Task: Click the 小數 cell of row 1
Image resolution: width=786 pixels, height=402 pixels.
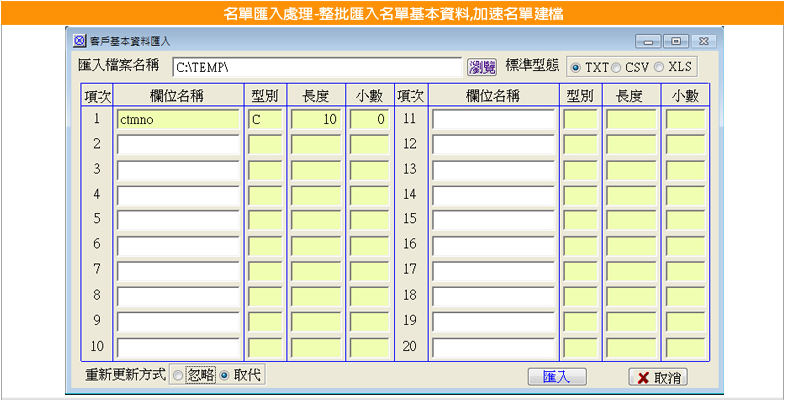Action: pyautogui.click(x=368, y=120)
